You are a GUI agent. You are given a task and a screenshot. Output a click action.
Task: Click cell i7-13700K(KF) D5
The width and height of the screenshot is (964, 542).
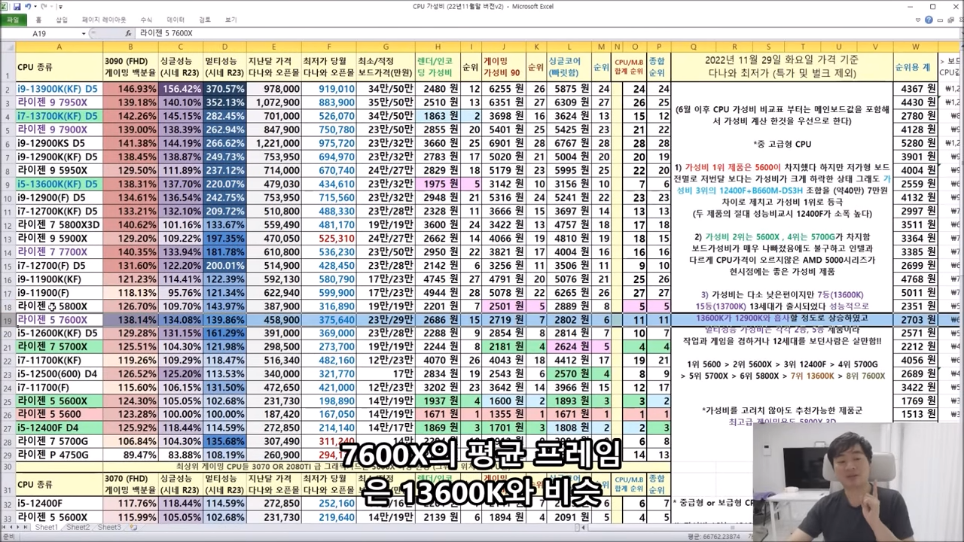[x=59, y=116]
